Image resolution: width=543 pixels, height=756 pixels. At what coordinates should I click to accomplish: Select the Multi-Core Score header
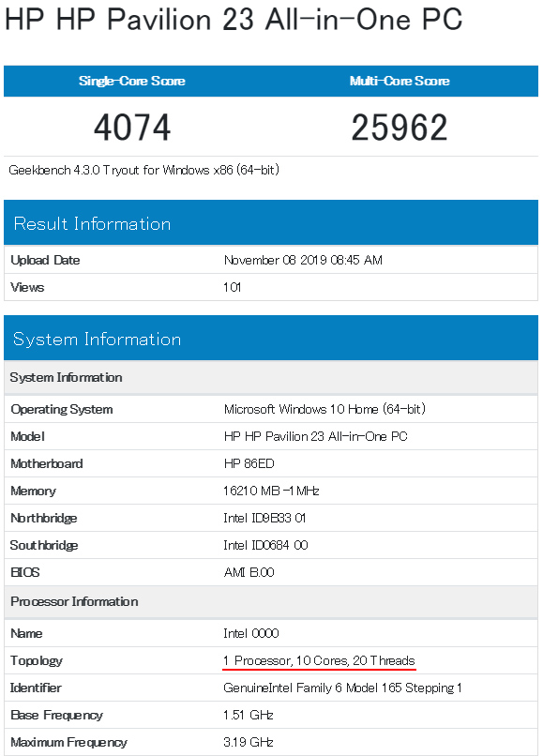click(400, 81)
